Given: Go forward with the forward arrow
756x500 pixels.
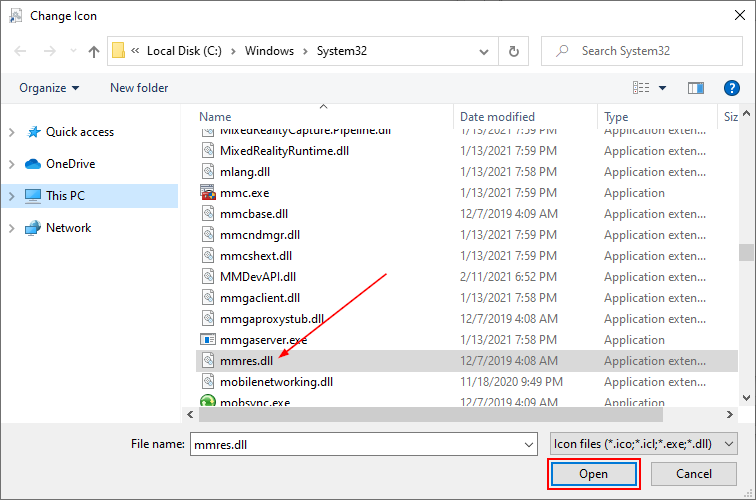Looking at the screenshot, I should [x=50, y=51].
